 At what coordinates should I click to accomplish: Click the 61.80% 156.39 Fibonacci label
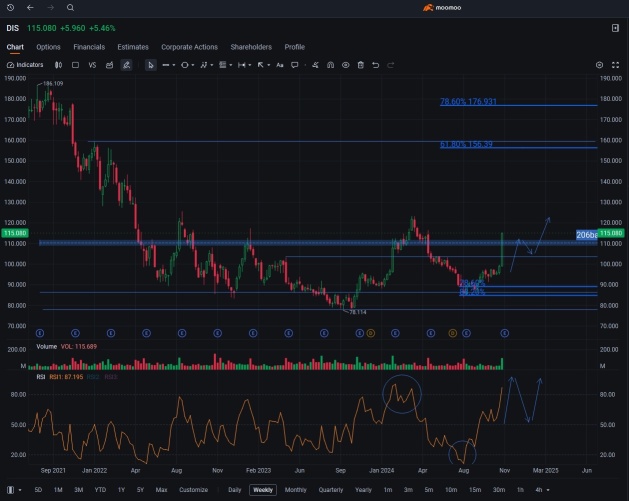(466, 144)
